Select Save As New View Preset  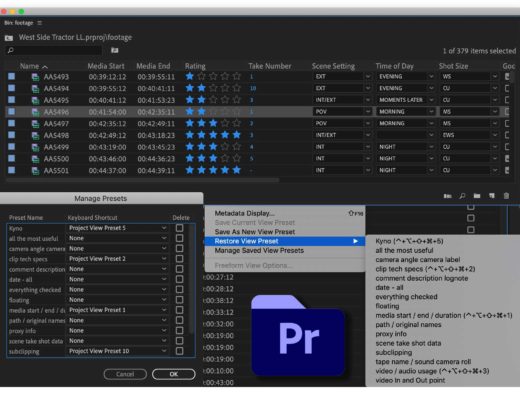285,232
